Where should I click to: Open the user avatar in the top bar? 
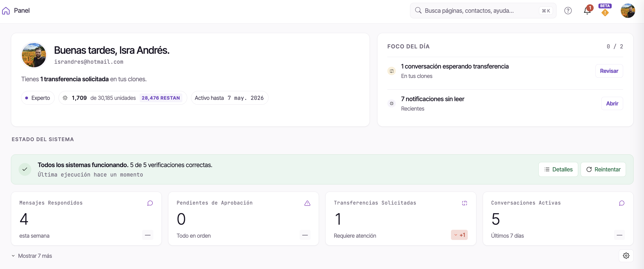tap(628, 11)
